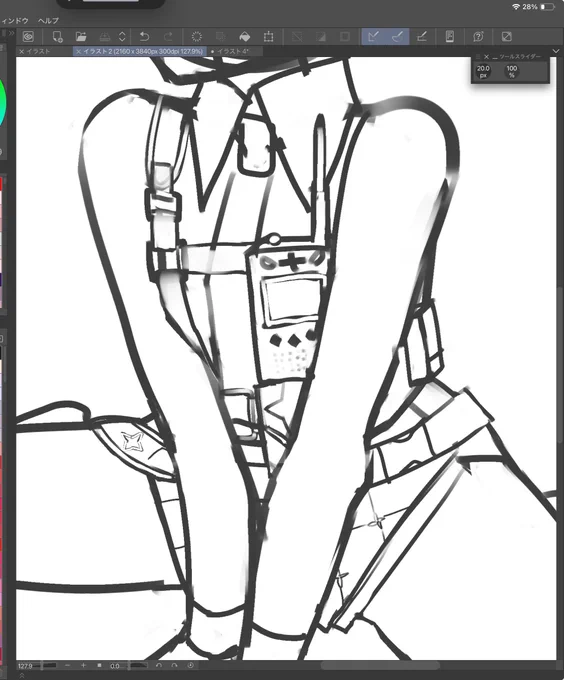Create a new canvas document
564x680 pixels.
click(x=57, y=37)
